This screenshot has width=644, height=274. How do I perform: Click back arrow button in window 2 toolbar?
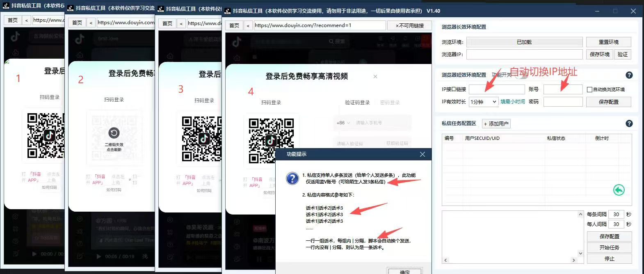point(91,23)
